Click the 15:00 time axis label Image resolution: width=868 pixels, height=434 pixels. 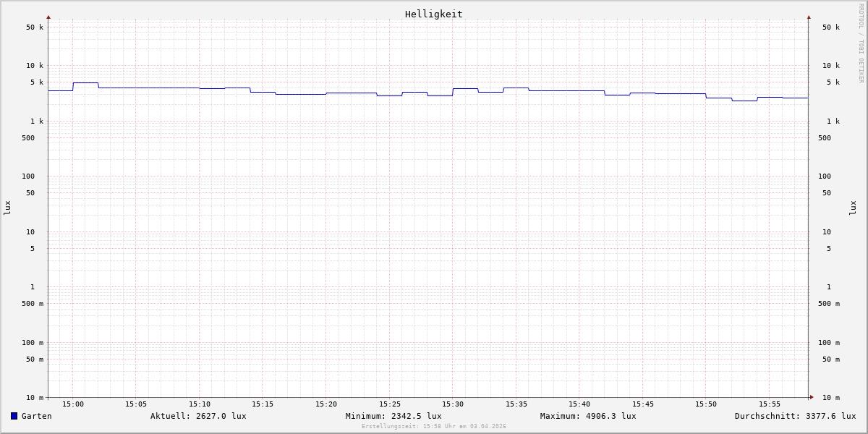[x=73, y=404]
